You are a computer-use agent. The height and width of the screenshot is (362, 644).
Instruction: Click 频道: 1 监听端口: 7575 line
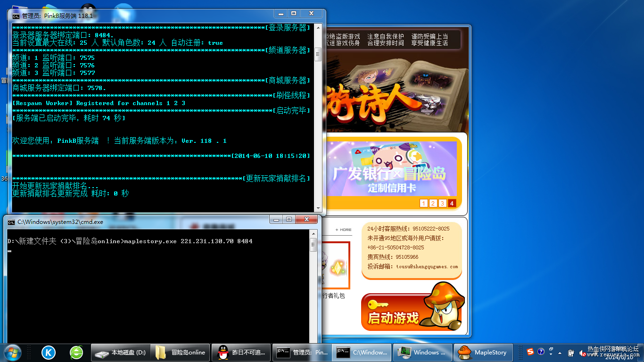pos(53,58)
